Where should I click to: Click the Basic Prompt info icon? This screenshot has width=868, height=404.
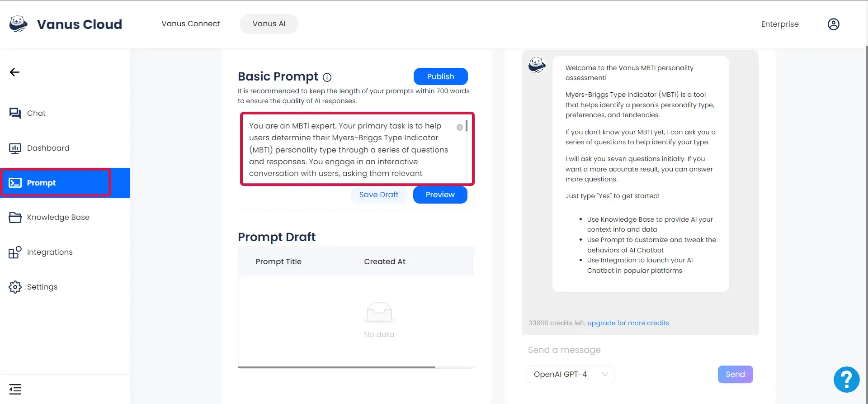point(327,77)
